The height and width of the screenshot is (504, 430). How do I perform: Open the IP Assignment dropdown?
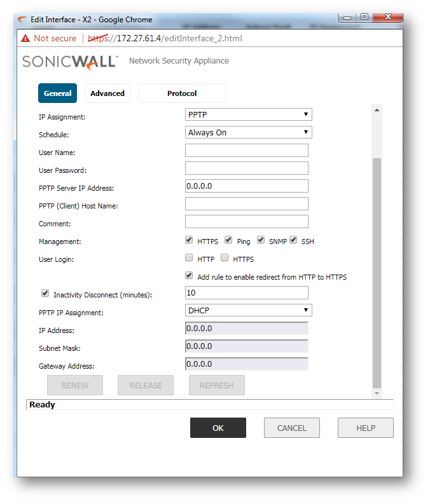[x=248, y=114]
